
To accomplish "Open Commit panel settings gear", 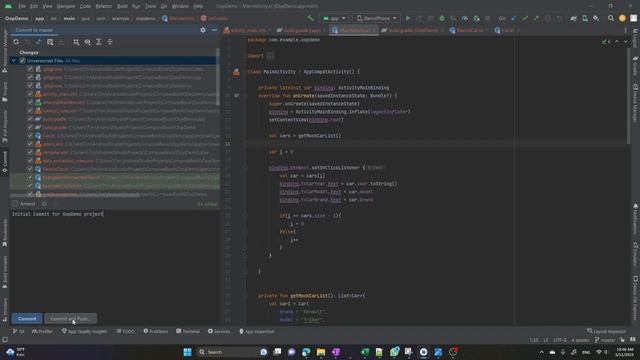I will pos(203,30).
